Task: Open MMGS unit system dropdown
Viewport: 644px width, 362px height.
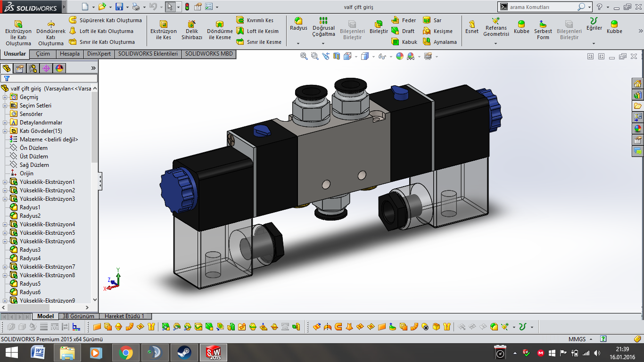Action: (x=581, y=339)
